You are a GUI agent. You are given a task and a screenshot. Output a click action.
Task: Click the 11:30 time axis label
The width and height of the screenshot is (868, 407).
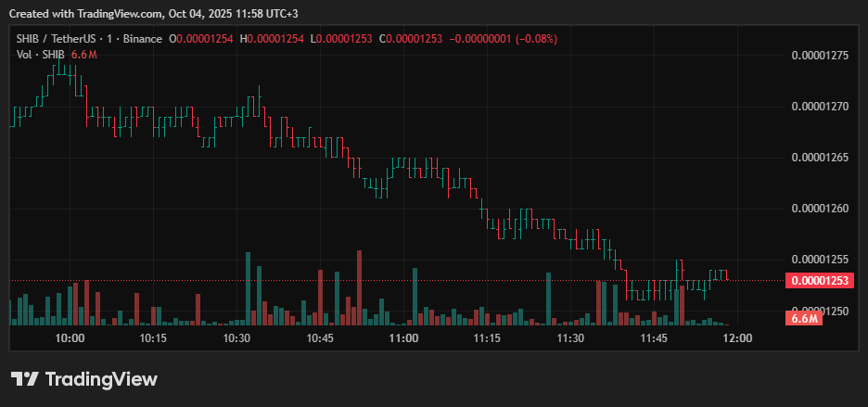pyautogui.click(x=570, y=339)
